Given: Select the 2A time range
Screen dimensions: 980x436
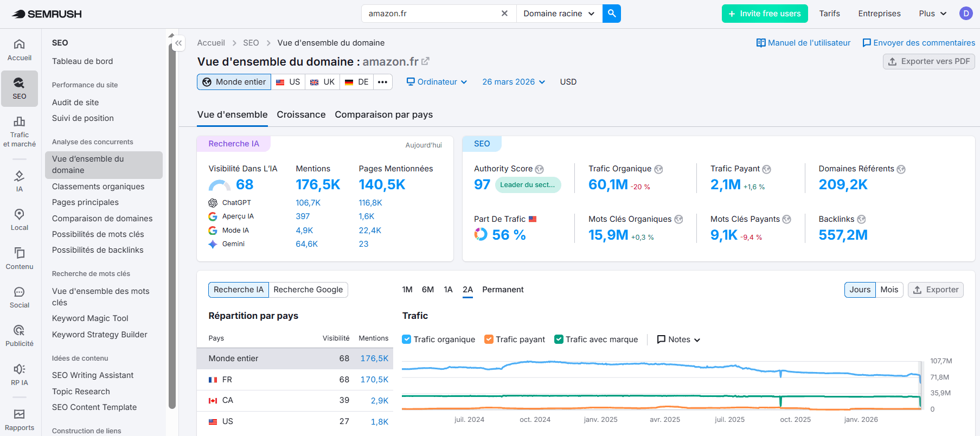Looking at the screenshot, I should 467,290.
